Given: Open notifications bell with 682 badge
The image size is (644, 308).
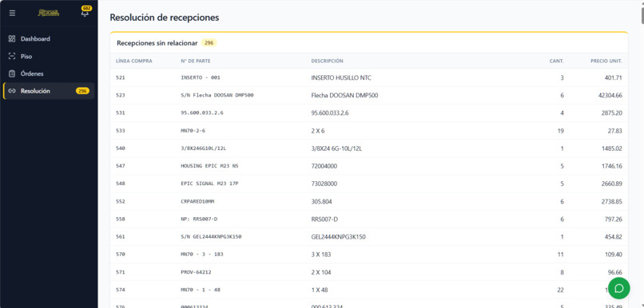Looking at the screenshot, I should [x=85, y=12].
